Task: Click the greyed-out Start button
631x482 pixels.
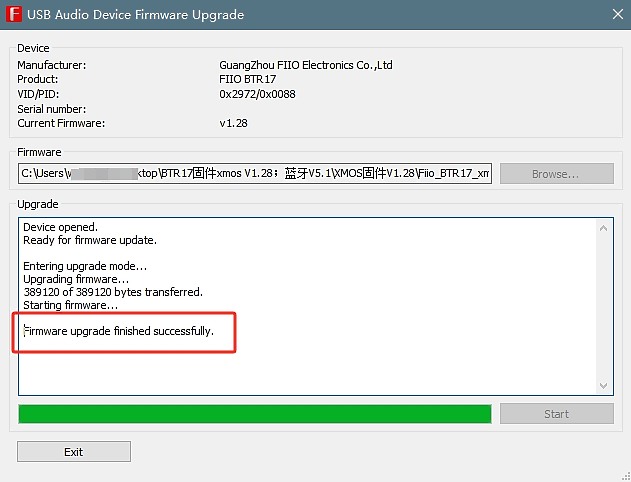Action: click(557, 414)
